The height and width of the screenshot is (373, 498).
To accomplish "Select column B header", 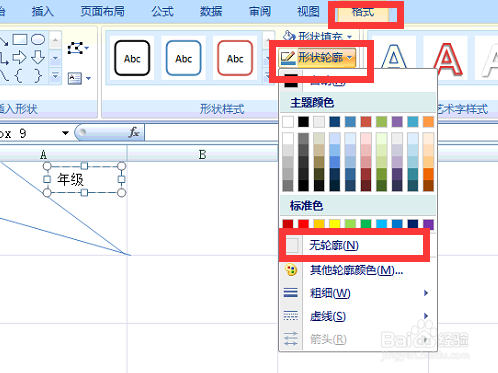I will pyautogui.click(x=202, y=154).
